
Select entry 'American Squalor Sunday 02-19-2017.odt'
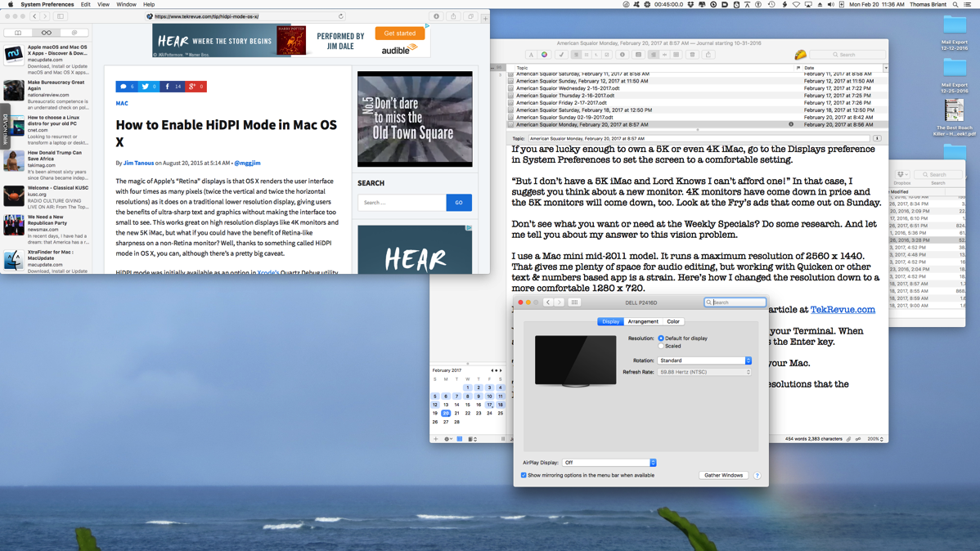point(564,118)
